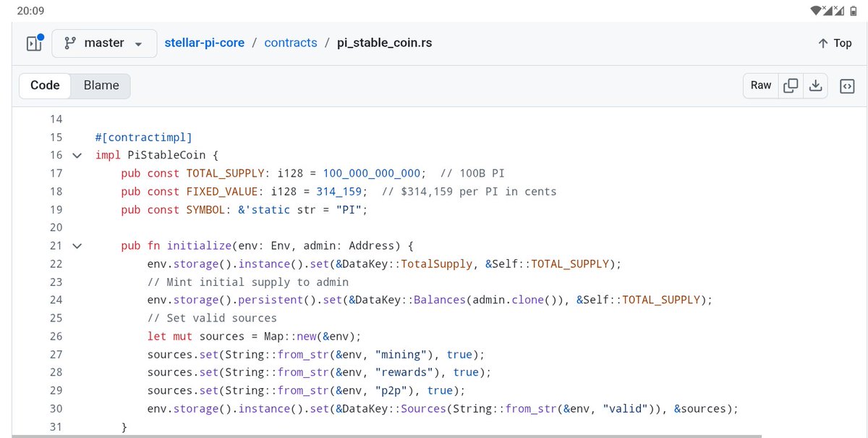The image size is (868, 438).
Task: Download raw file icon
Action: pos(815,85)
